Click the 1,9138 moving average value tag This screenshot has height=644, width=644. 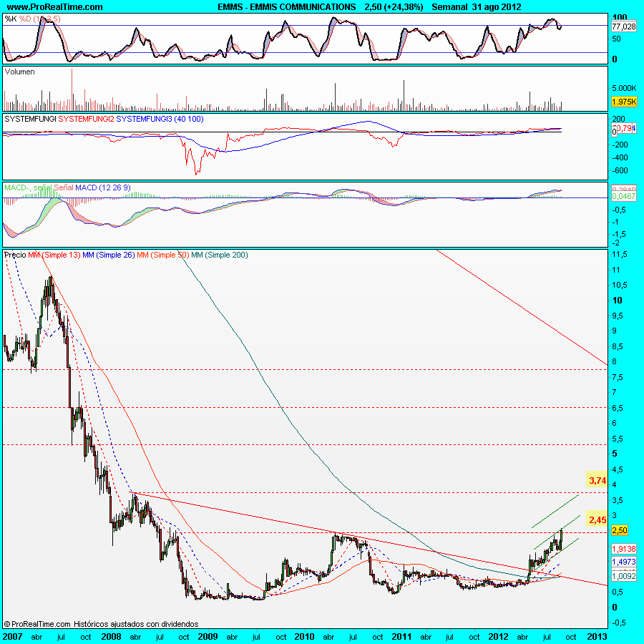pos(623,549)
